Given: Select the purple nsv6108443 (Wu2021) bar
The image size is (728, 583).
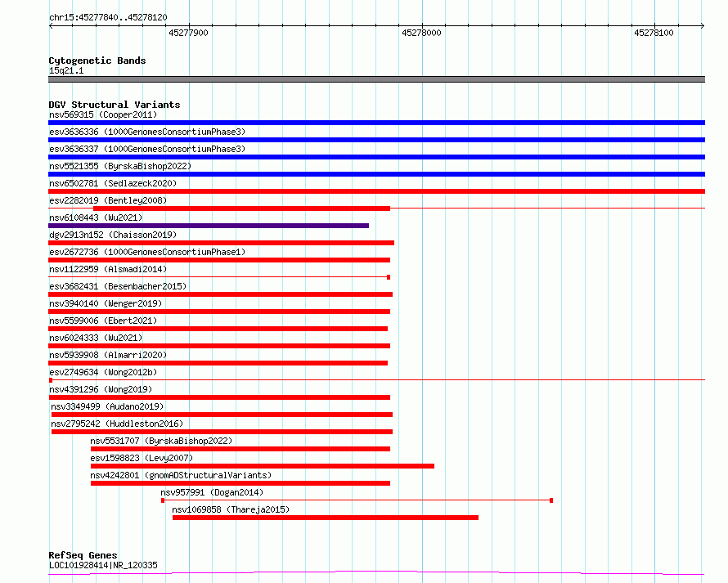Looking at the screenshot, I should [209, 226].
